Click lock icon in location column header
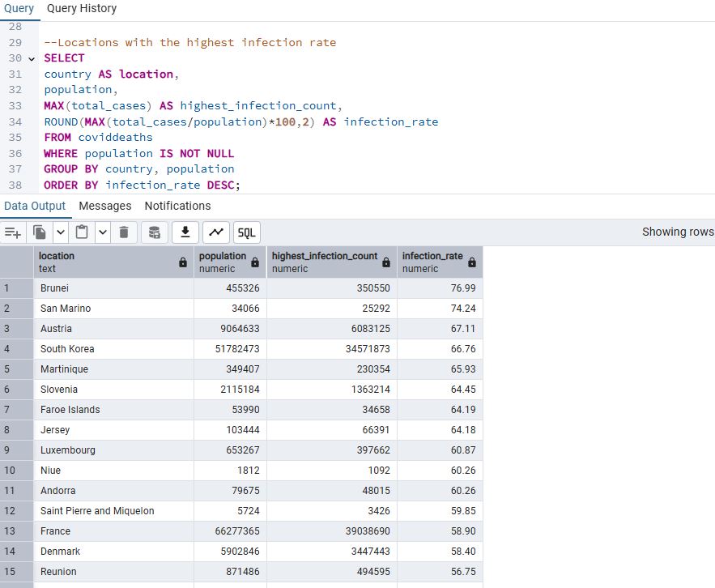Viewport: 715px width, 588px height. 182,262
